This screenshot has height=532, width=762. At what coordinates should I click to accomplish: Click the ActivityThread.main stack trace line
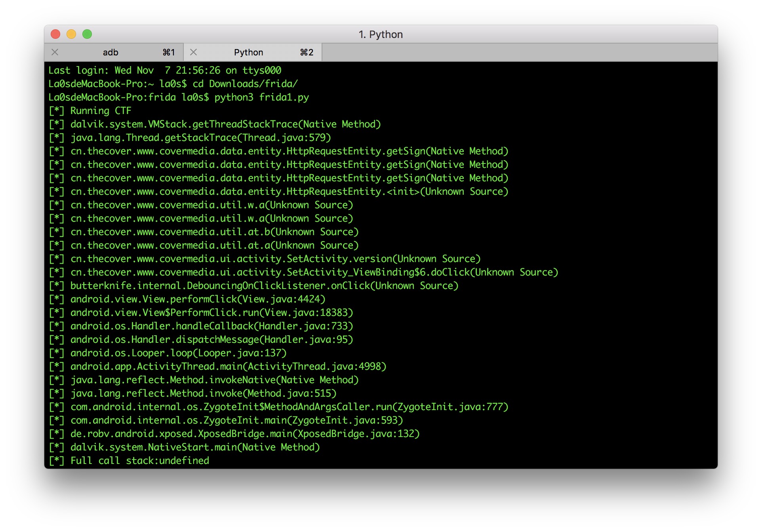coord(228,367)
